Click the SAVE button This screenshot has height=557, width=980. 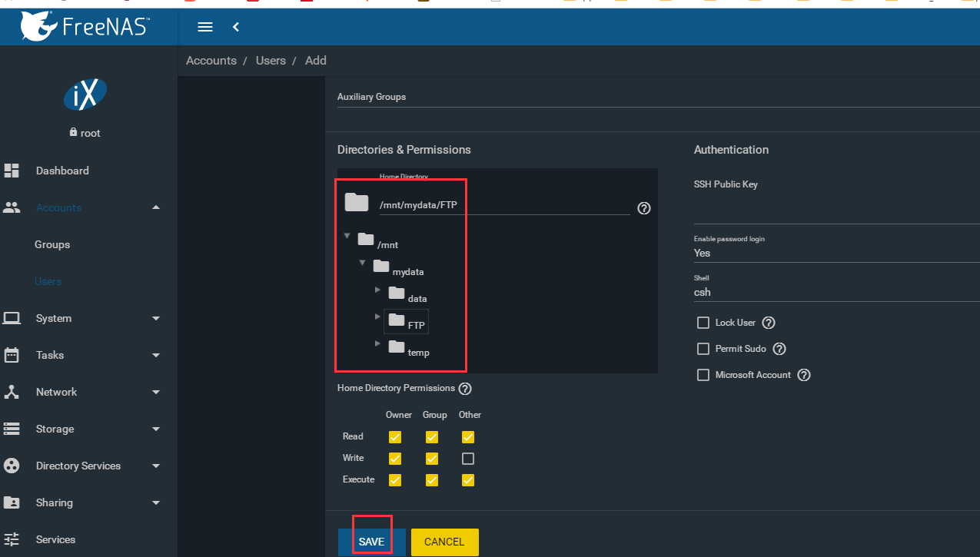click(x=371, y=541)
